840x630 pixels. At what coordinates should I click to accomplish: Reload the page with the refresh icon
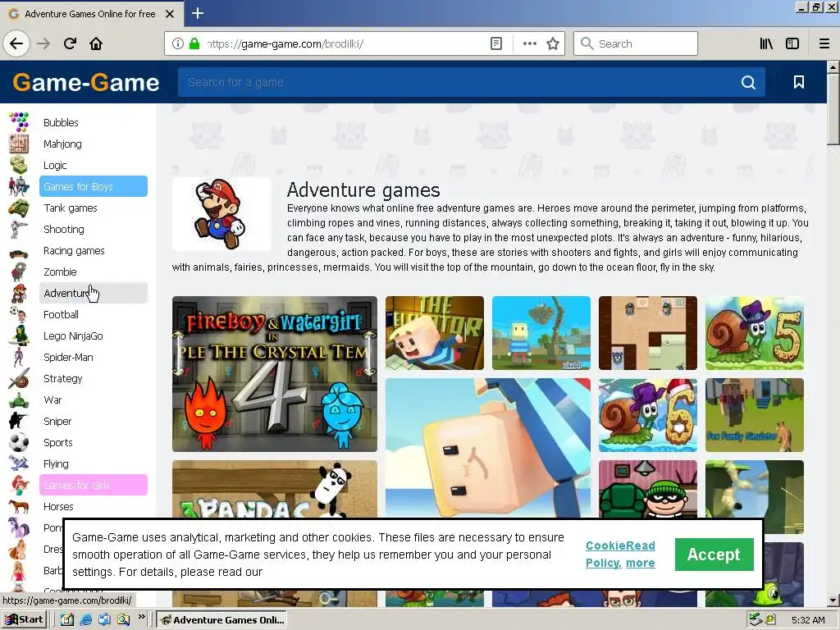tap(70, 43)
